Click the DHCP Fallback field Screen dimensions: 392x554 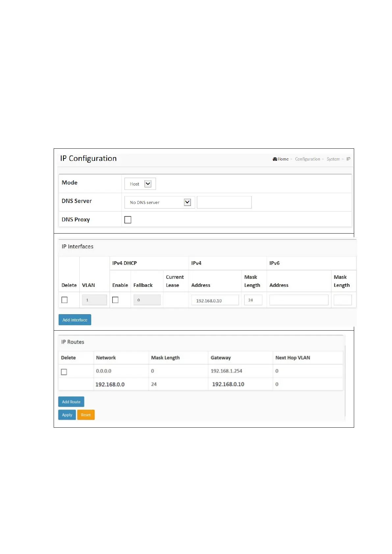(147, 300)
